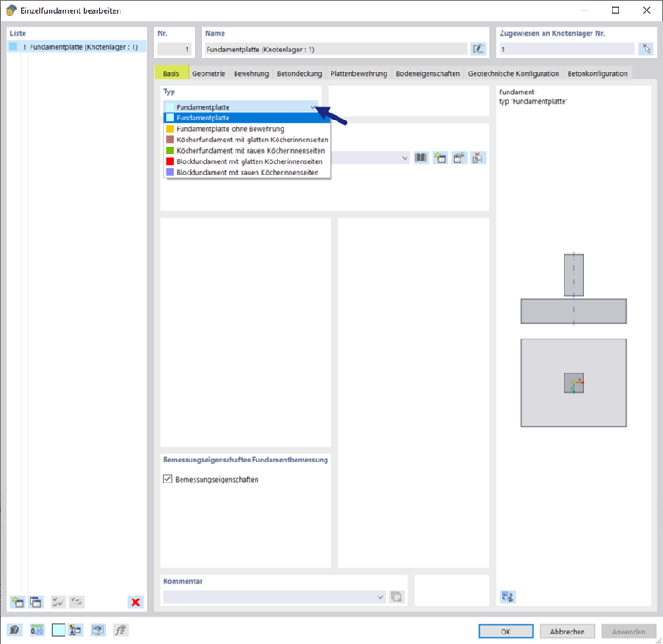Open the Betonkonfiguration tab
The height and width of the screenshot is (644, 663).
[598, 73]
